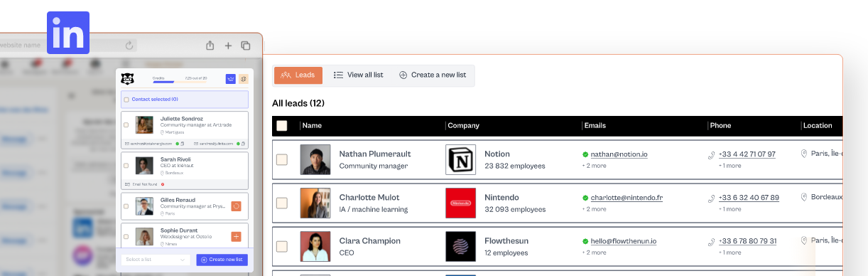The image size is (868, 276).
Task: Click verified dot beside nathan@notion.io
Action: (x=585, y=154)
